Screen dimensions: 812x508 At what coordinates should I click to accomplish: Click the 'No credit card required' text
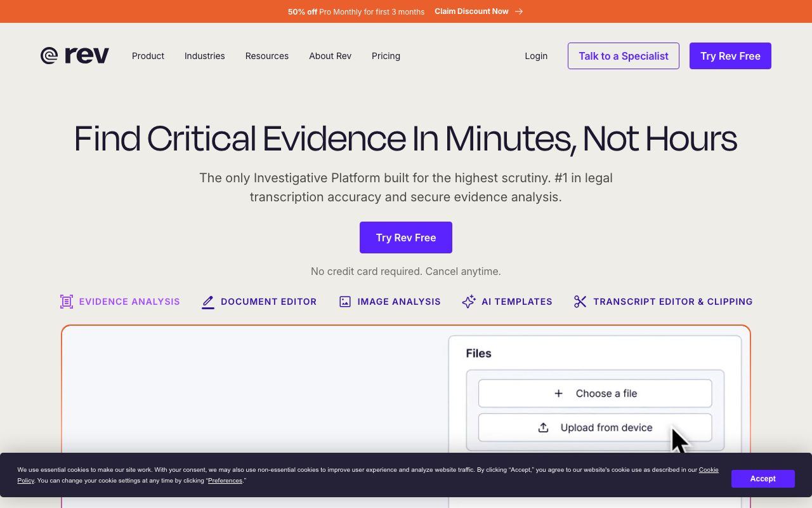coord(406,271)
